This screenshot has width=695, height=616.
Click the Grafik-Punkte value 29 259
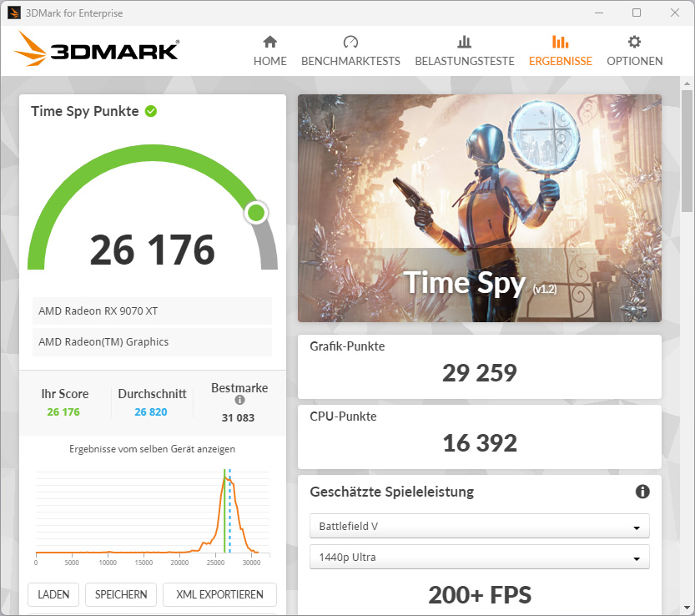(480, 372)
